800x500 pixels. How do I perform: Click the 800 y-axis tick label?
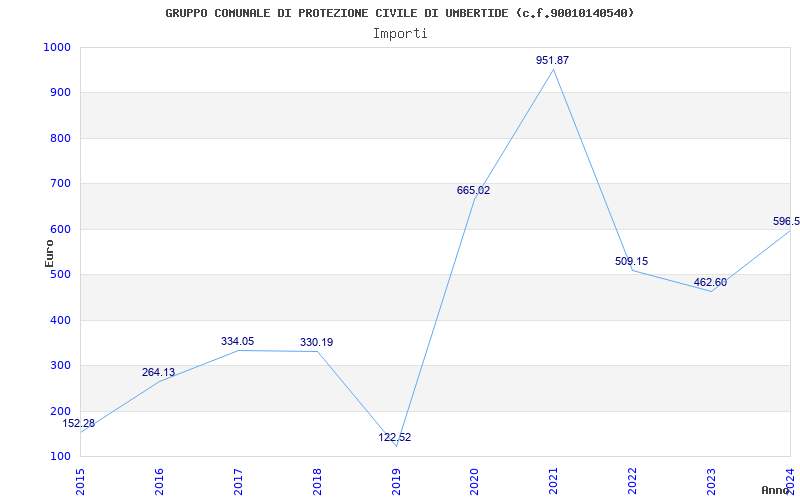pyautogui.click(x=60, y=138)
